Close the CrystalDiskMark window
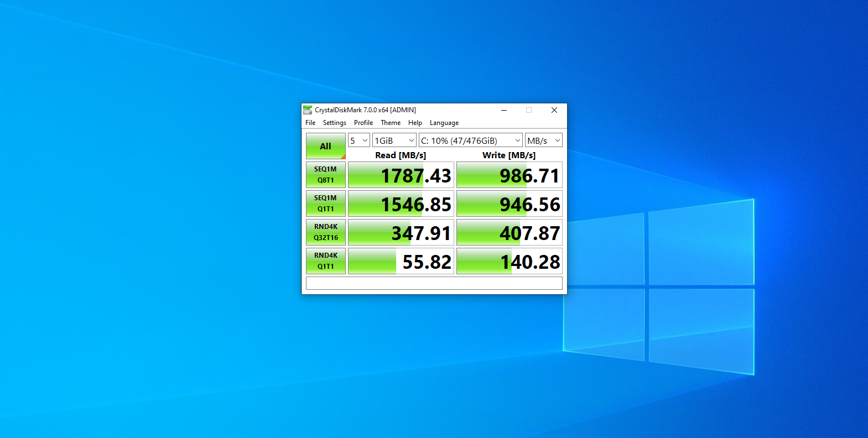The image size is (868, 438). (x=554, y=110)
